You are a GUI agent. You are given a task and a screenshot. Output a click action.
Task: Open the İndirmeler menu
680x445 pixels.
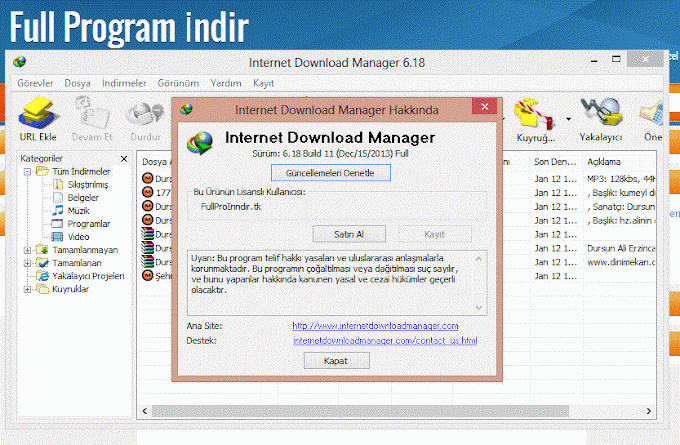[124, 83]
